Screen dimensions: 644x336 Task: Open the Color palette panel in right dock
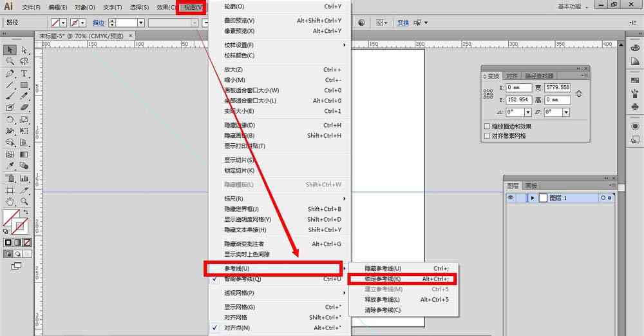(635, 48)
